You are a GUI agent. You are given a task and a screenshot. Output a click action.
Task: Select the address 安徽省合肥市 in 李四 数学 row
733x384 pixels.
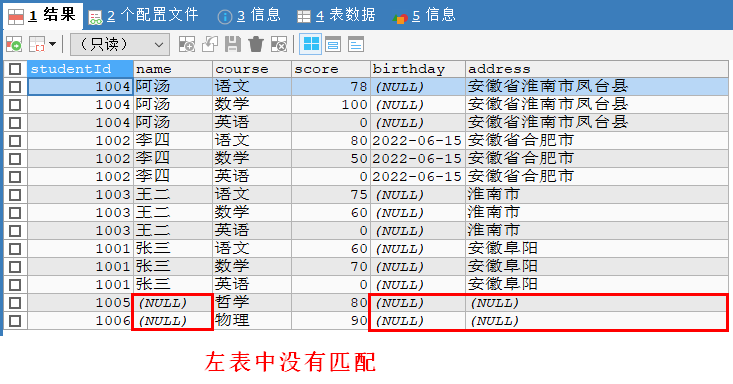pyautogui.click(x=597, y=159)
